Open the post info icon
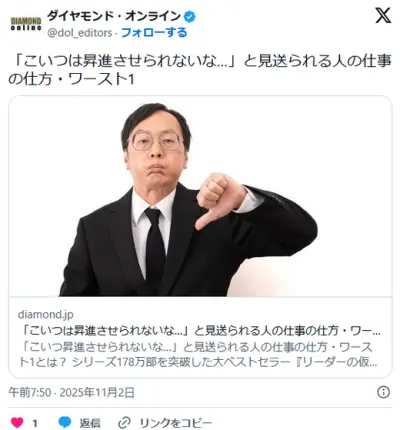Screen dimensions: 400x430 (383, 392)
